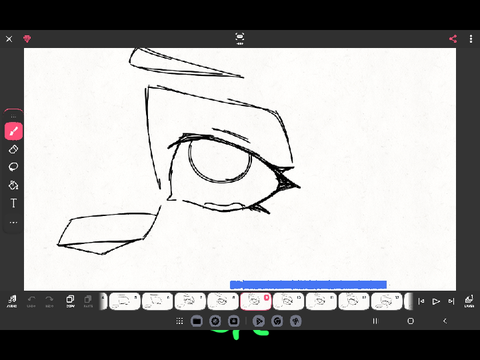Select frame 11 thumbnail in timeline
Viewport: 480px width, 360px height.
point(321,301)
